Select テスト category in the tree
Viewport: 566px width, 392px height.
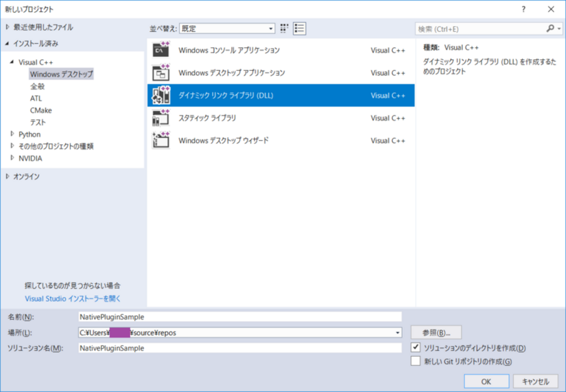click(38, 122)
